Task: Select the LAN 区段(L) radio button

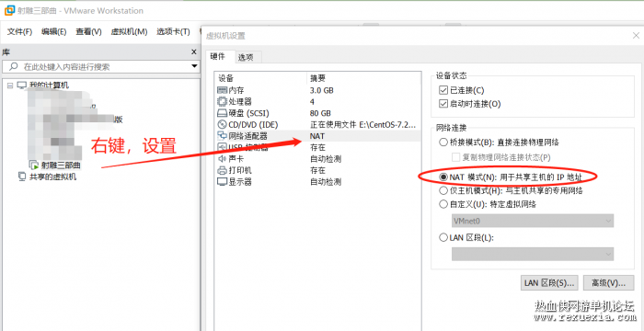Action: (x=443, y=237)
